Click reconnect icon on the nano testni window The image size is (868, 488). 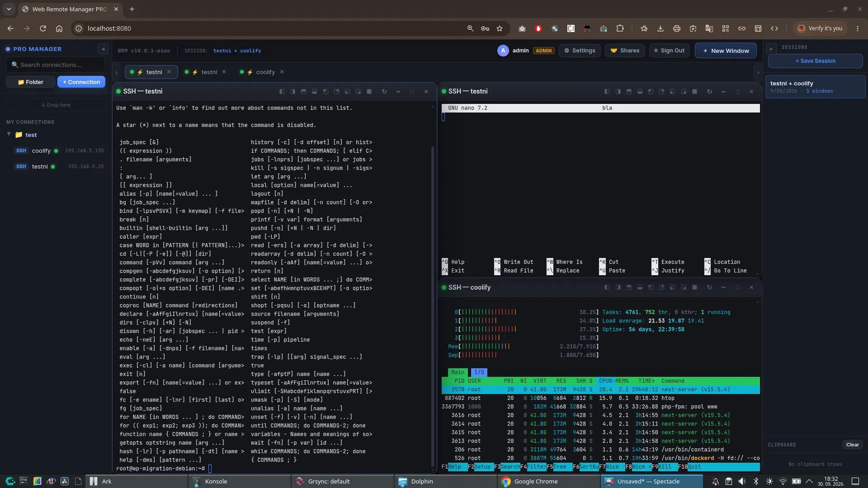click(709, 91)
